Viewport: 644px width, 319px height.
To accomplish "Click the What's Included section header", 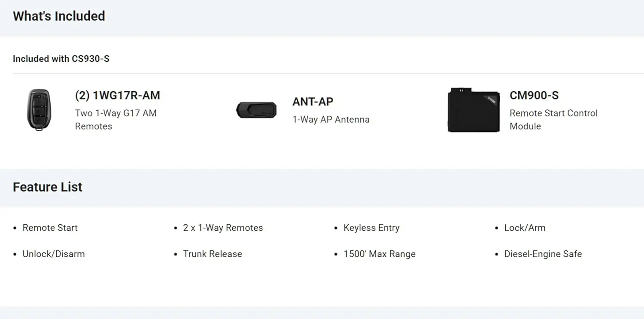I will [x=59, y=16].
